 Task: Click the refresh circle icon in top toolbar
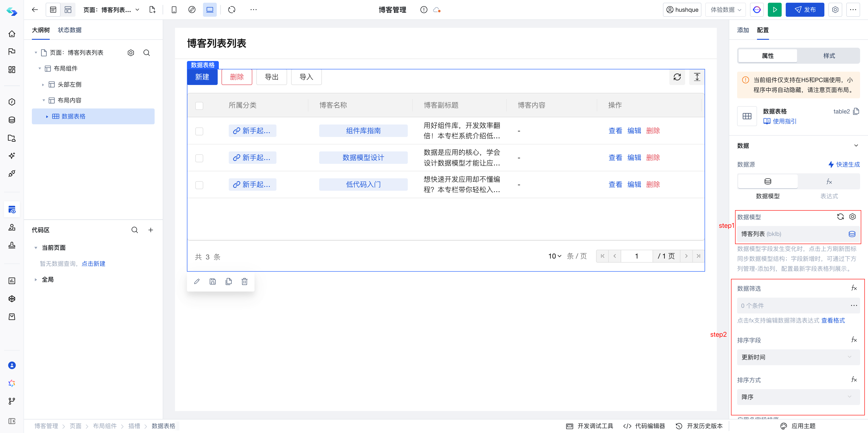point(231,10)
